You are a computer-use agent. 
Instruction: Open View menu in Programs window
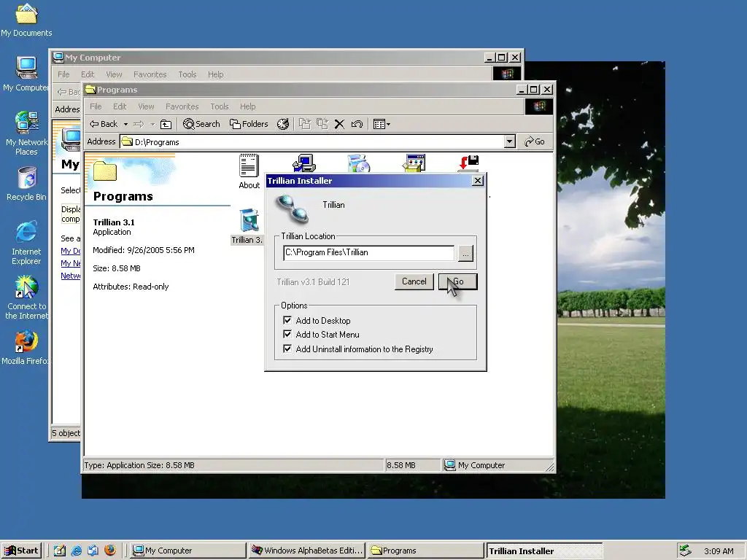[146, 106]
